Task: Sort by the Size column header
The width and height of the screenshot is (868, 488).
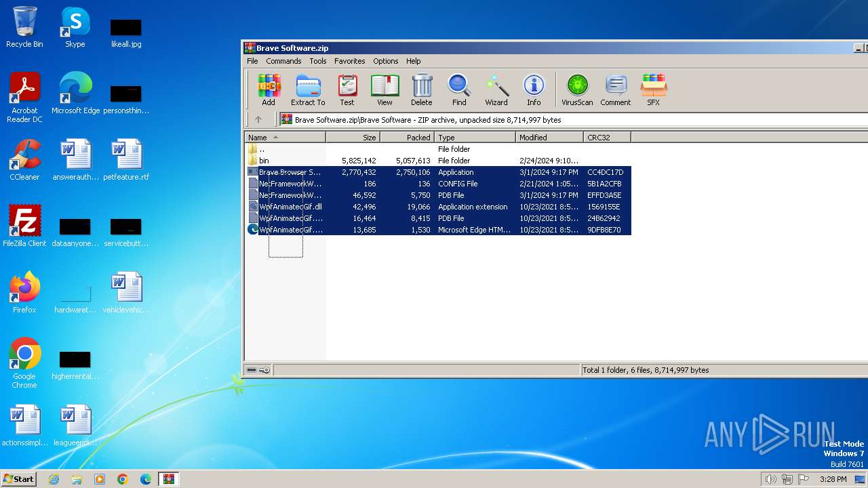Action: click(x=353, y=137)
